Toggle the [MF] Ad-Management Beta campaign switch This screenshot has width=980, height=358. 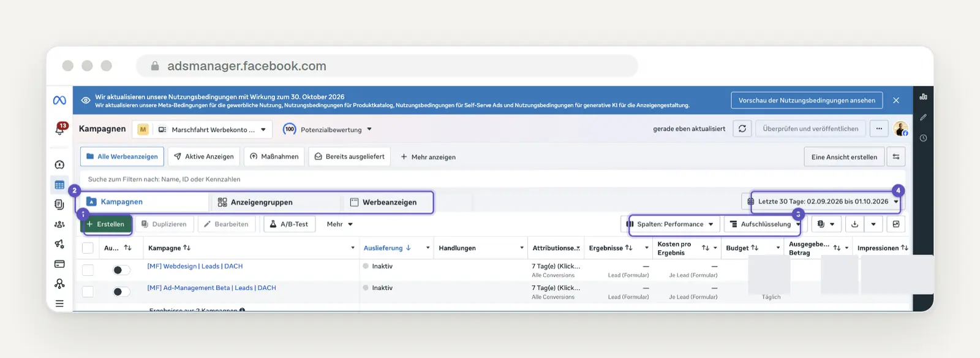[x=121, y=292]
